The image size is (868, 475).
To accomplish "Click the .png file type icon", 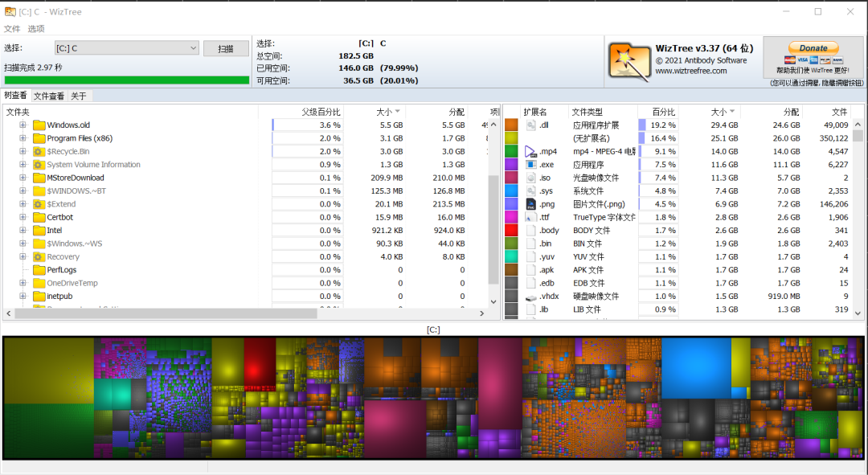I will [531, 204].
